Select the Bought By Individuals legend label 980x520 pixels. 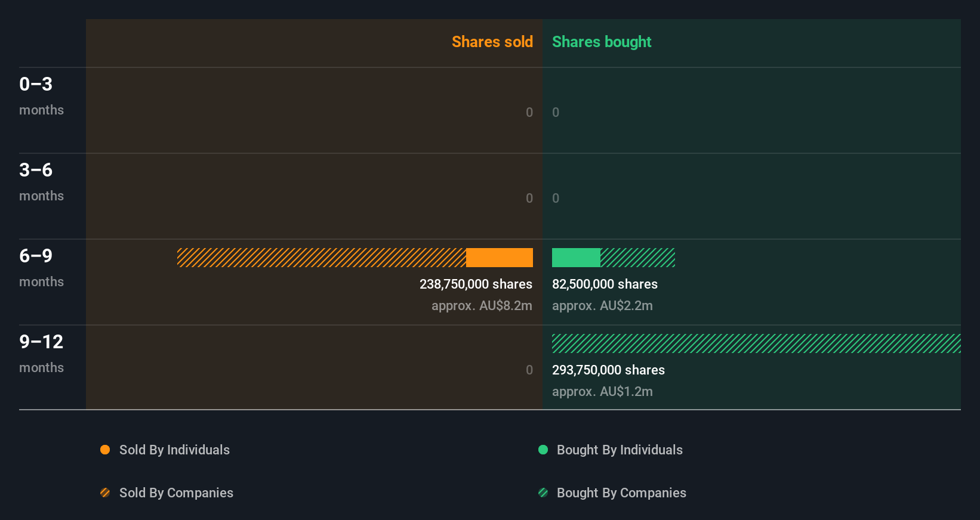[620, 450]
